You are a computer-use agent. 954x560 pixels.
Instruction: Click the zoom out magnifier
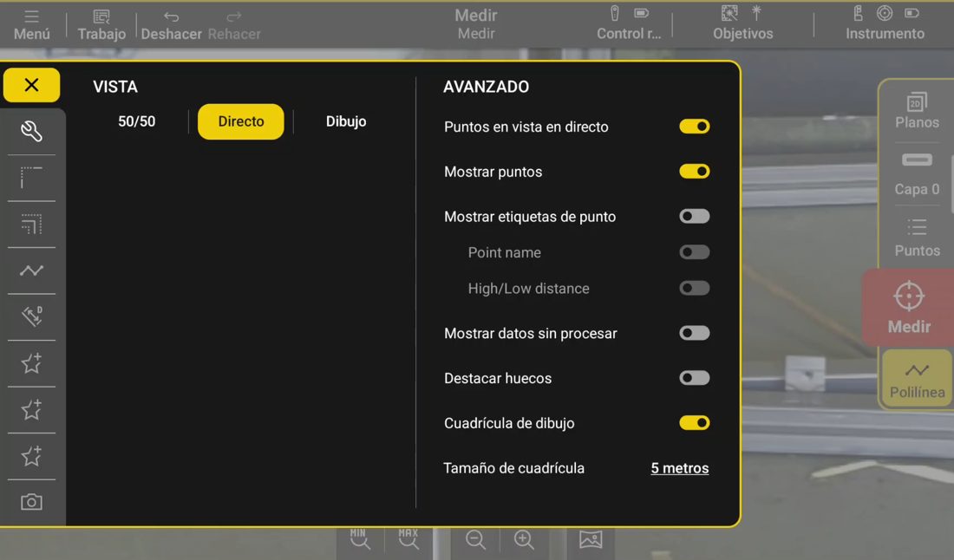coord(475,539)
